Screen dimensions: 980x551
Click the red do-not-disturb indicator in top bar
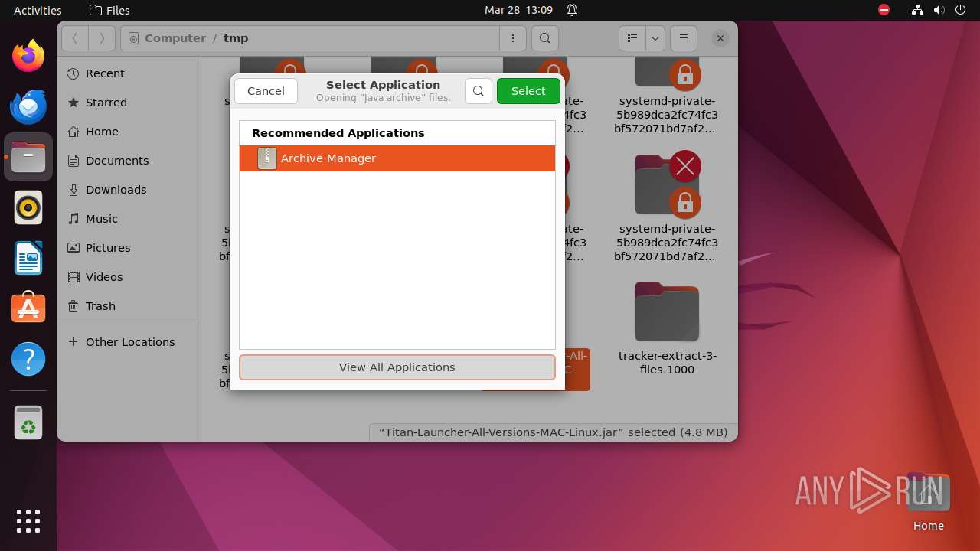[x=884, y=10]
